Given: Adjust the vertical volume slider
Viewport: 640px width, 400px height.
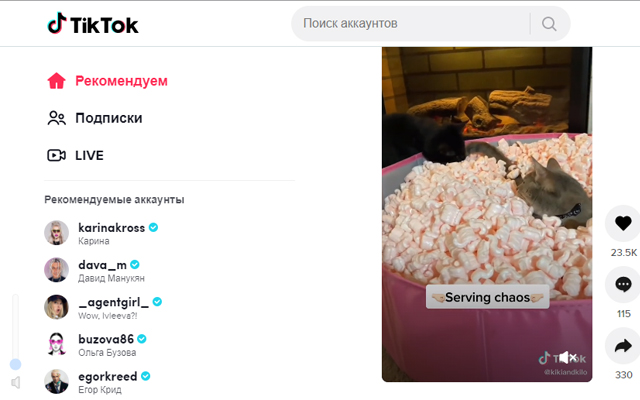Looking at the screenshot, I should pos(16,331).
